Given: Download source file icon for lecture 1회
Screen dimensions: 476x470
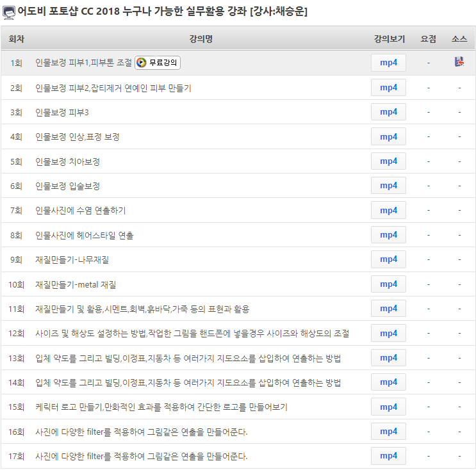Looking at the screenshot, I should point(459,62).
